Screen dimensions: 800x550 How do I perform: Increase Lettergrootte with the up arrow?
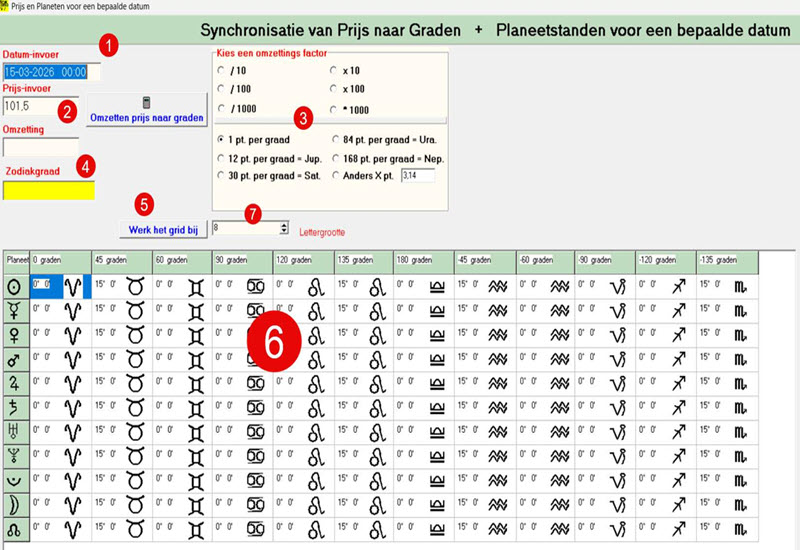tap(284, 224)
